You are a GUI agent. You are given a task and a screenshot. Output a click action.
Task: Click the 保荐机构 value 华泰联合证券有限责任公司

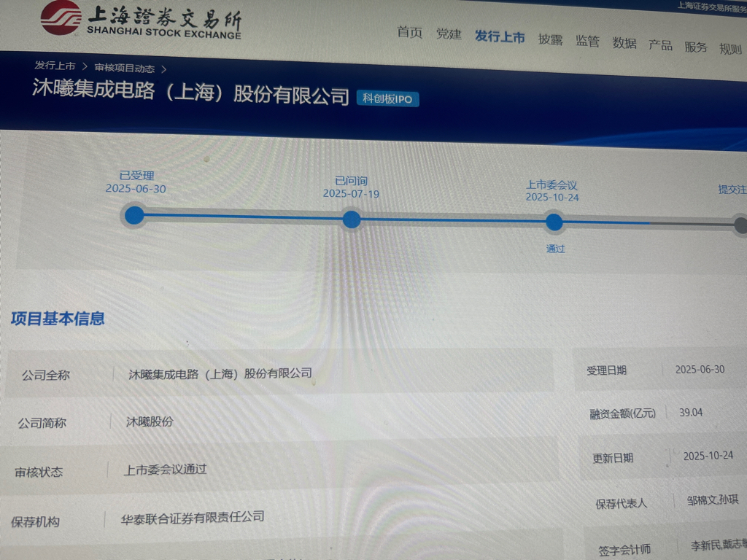pyautogui.click(x=193, y=517)
